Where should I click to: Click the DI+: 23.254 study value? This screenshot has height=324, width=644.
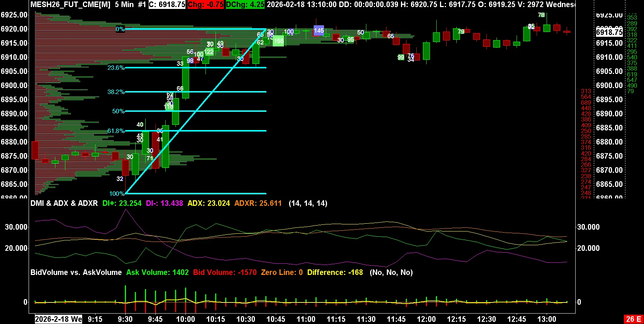[x=122, y=203]
